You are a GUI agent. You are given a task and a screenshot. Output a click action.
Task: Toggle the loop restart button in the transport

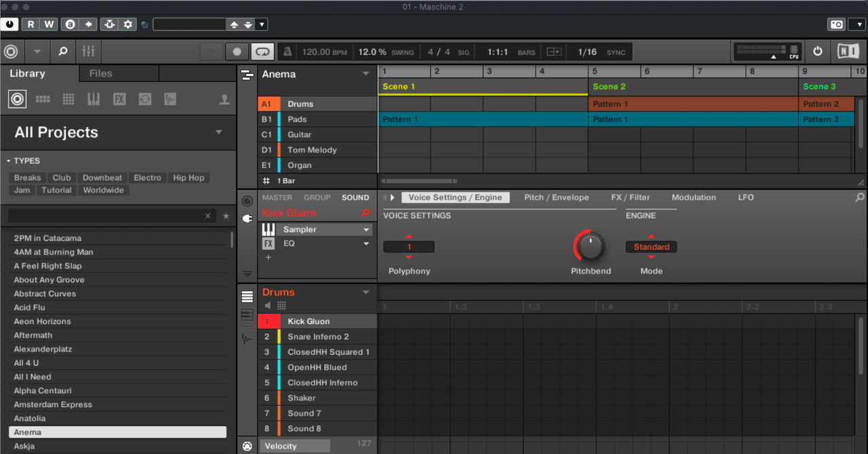coord(262,50)
